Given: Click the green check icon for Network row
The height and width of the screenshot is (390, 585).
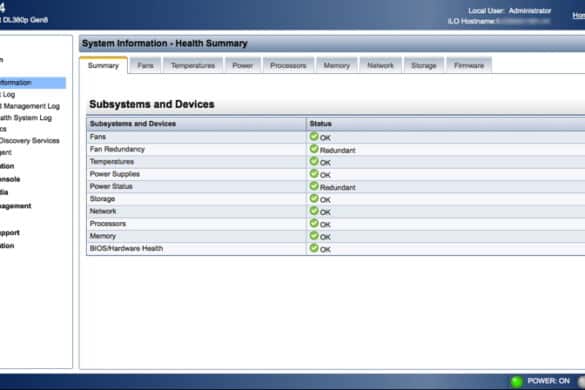Looking at the screenshot, I should [314, 210].
